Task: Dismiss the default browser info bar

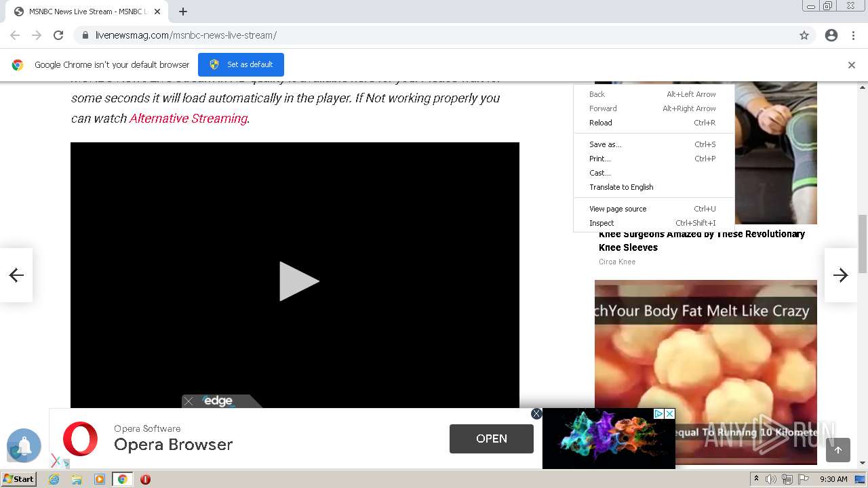Action: pyautogui.click(x=852, y=65)
